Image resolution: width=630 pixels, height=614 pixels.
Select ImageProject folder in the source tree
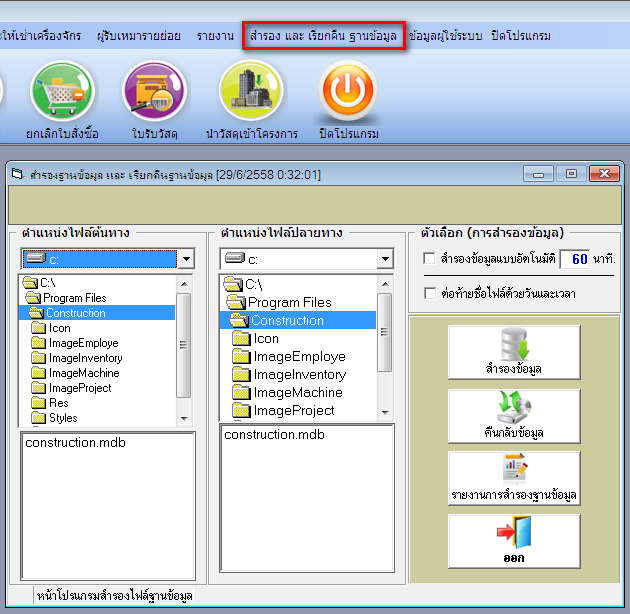(71, 388)
